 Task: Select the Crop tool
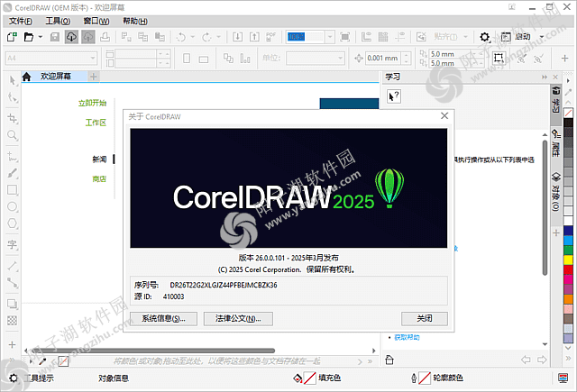(x=13, y=118)
